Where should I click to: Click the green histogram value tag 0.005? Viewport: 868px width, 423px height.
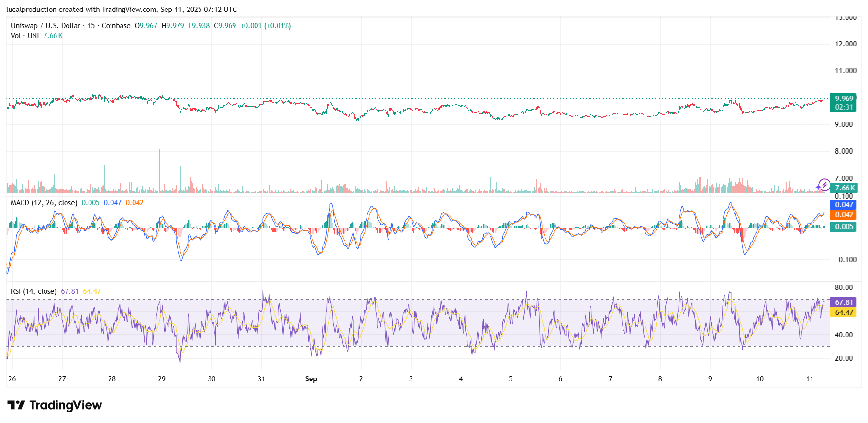click(x=844, y=227)
